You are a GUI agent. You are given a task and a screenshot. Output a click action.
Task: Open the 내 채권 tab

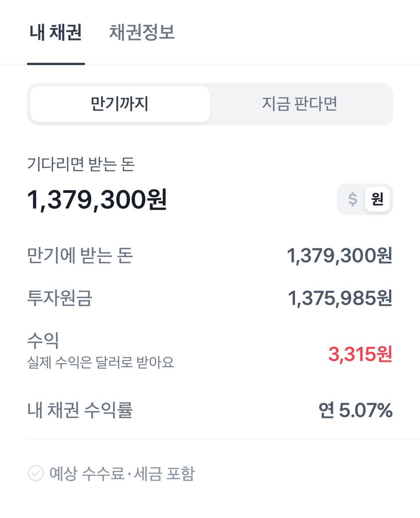pyautogui.click(x=56, y=33)
